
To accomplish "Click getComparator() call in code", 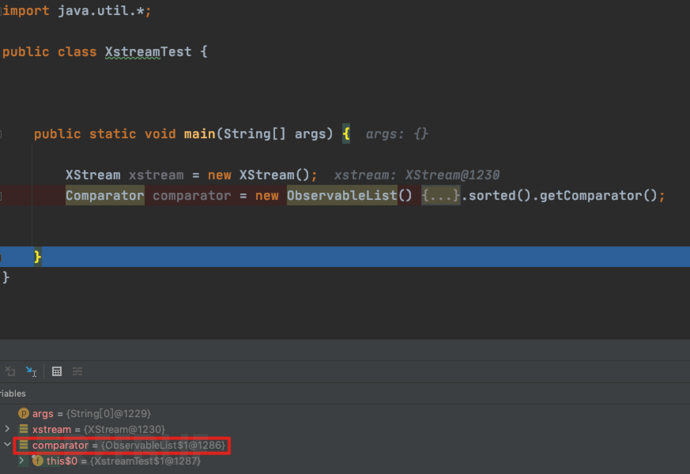I will pos(598,195).
